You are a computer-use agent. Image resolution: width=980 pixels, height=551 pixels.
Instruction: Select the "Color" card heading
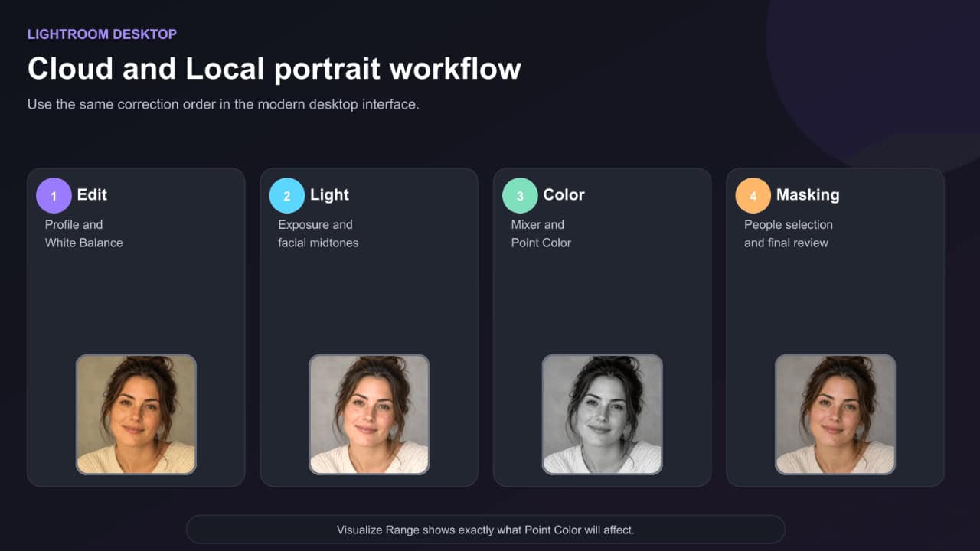point(563,194)
